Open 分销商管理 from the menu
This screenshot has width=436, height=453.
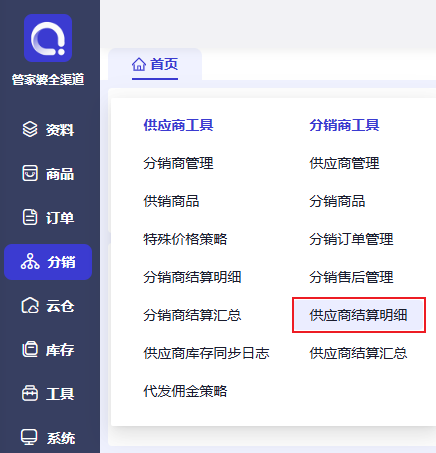[178, 163]
